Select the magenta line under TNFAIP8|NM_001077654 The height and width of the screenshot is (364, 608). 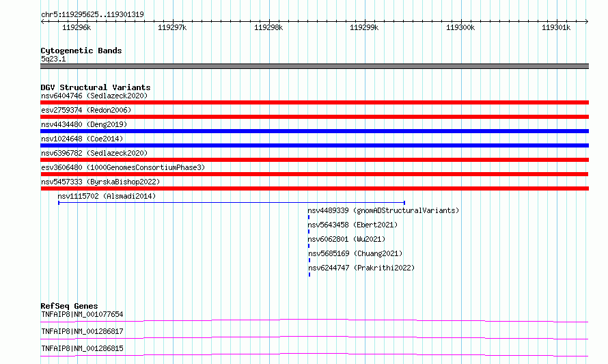coord(314,320)
